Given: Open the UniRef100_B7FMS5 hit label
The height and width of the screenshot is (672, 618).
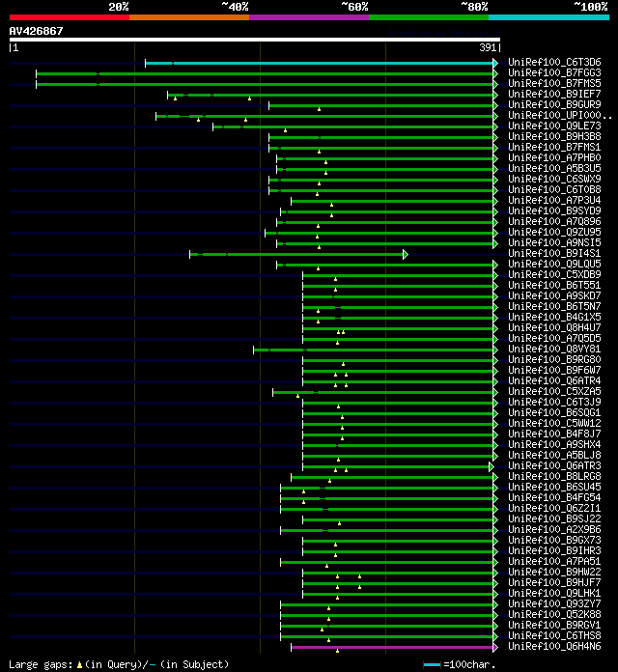Looking at the screenshot, I should [x=554, y=84].
